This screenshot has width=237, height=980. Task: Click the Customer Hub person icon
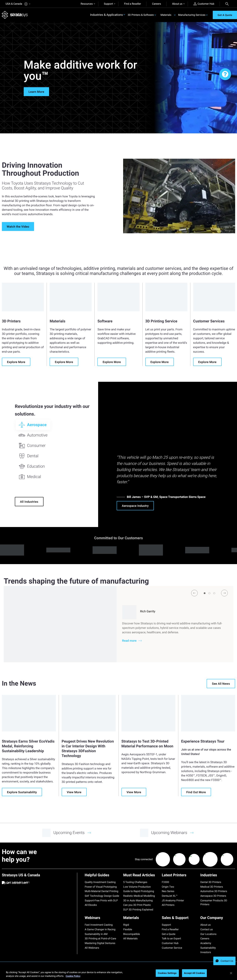(x=195, y=4)
